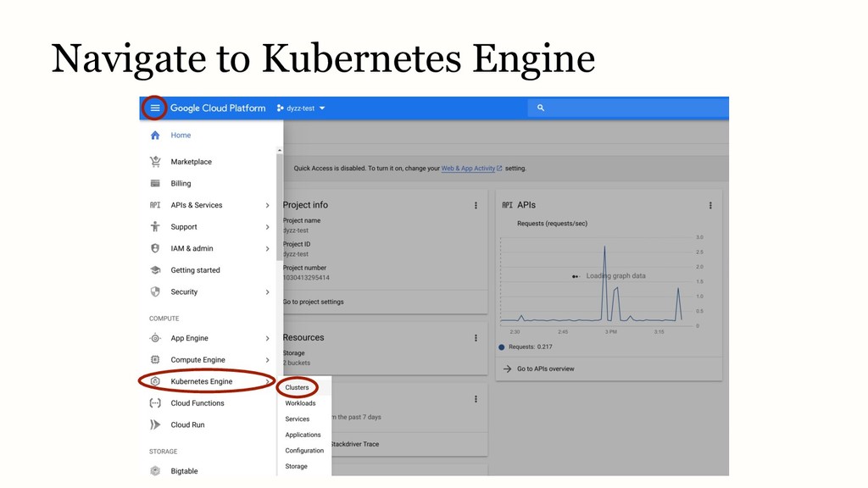Viewport: 868px width, 488px height.
Task: Select Applications in the Kubernetes submenu
Action: coord(303,435)
